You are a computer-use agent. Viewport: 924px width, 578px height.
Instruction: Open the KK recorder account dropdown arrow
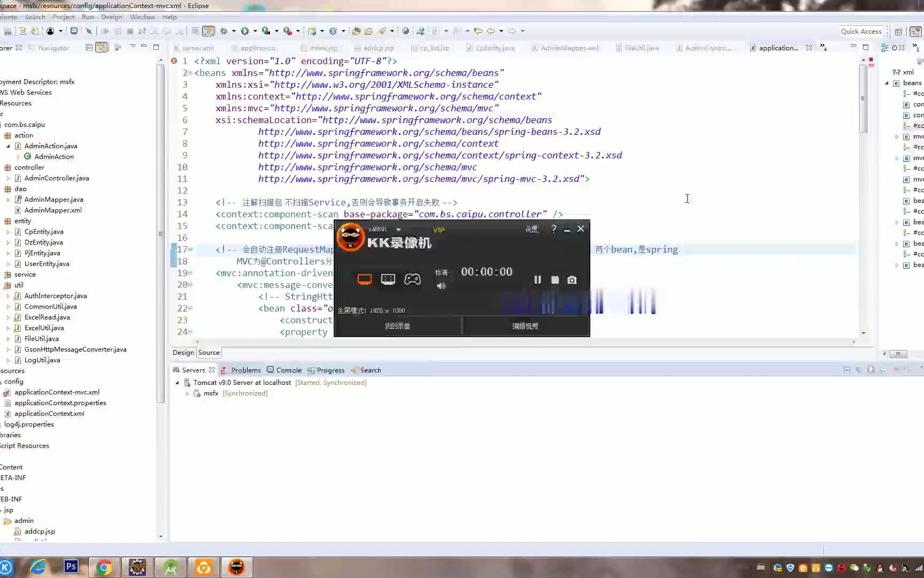click(x=398, y=230)
